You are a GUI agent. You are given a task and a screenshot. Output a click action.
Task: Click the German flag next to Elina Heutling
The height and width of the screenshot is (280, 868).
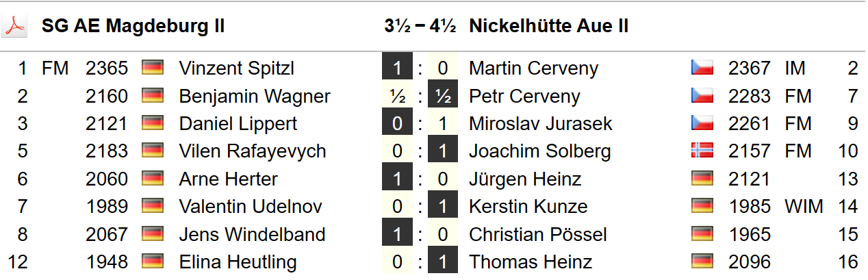tap(152, 262)
